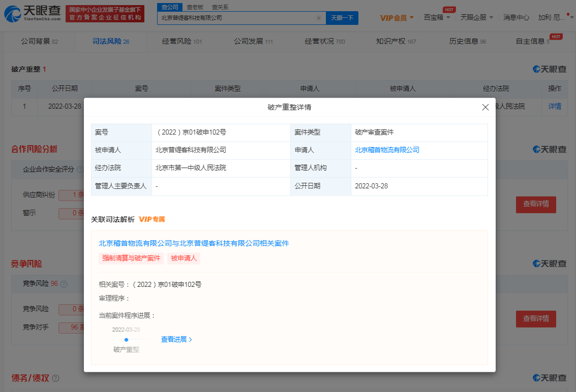576x392 pixels.
Task: Select the 查关系 search tab
Action: coord(220,7)
